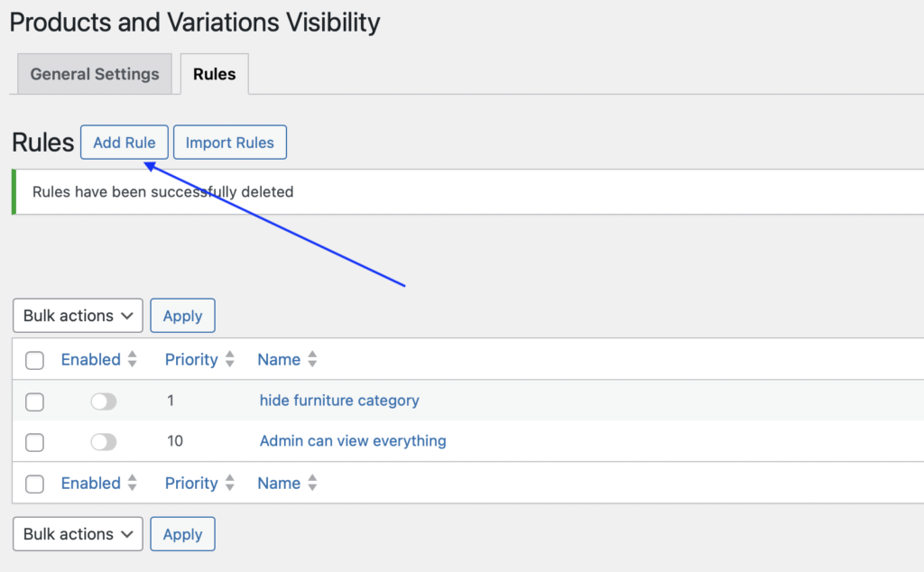
Task: Click the Add Rule button
Action: (125, 143)
